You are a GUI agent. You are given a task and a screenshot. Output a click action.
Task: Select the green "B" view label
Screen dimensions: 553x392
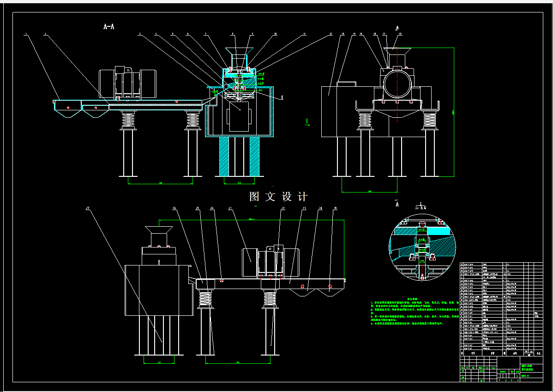tap(307, 121)
